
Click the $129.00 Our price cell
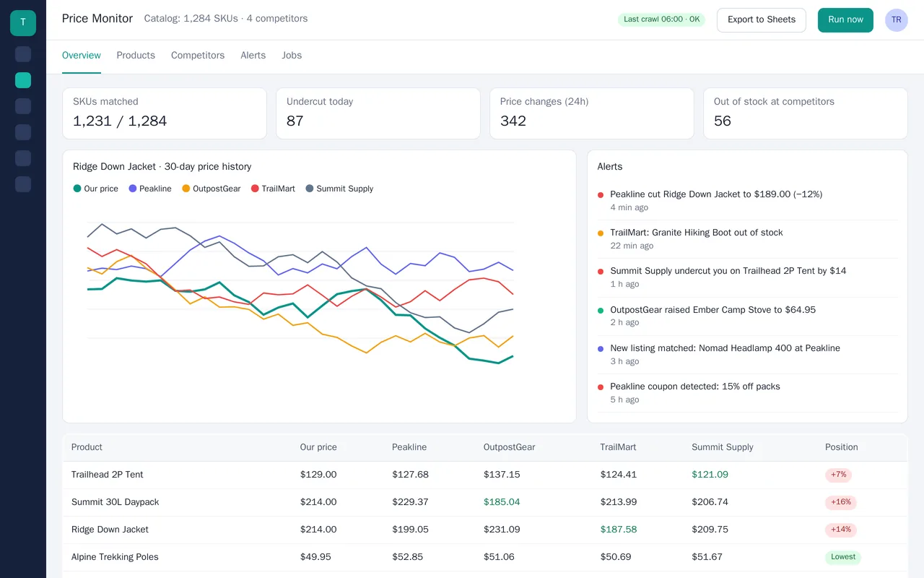click(318, 475)
